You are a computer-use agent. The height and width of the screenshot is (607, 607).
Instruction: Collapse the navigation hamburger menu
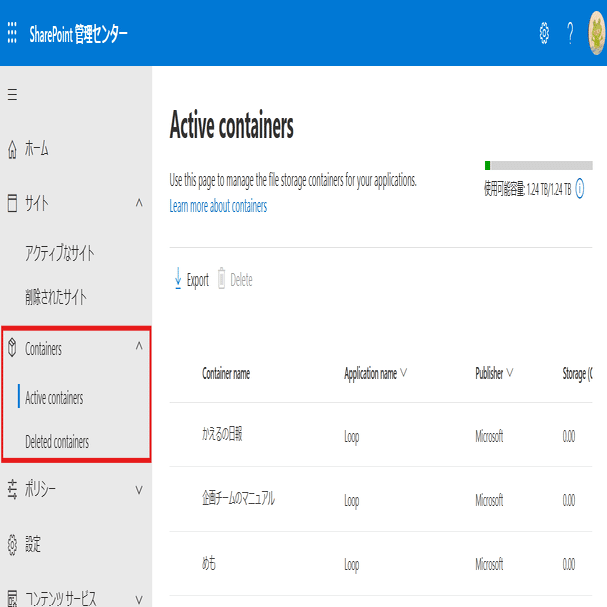(x=12, y=95)
